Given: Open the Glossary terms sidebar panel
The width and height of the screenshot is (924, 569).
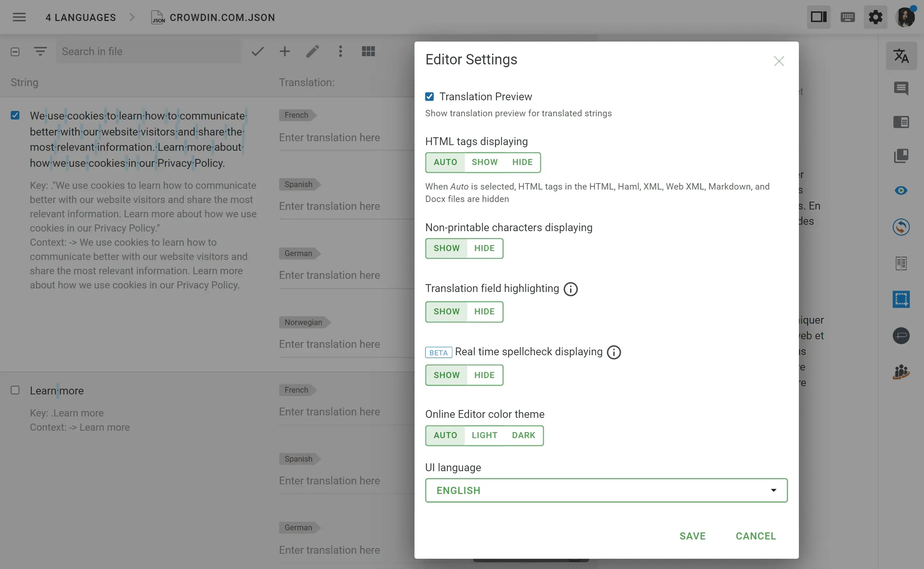Looking at the screenshot, I should (x=901, y=155).
